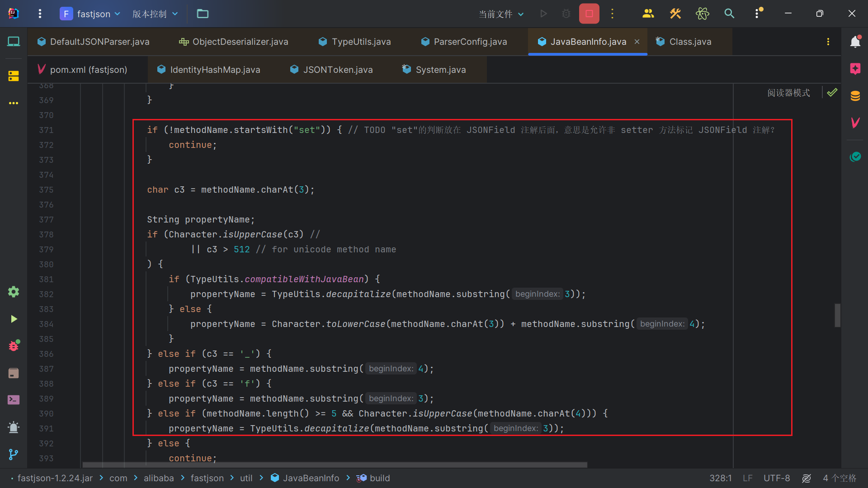Click the compatibleWithJavaBean field reference
Screen dimensions: 868x488
point(304,279)
